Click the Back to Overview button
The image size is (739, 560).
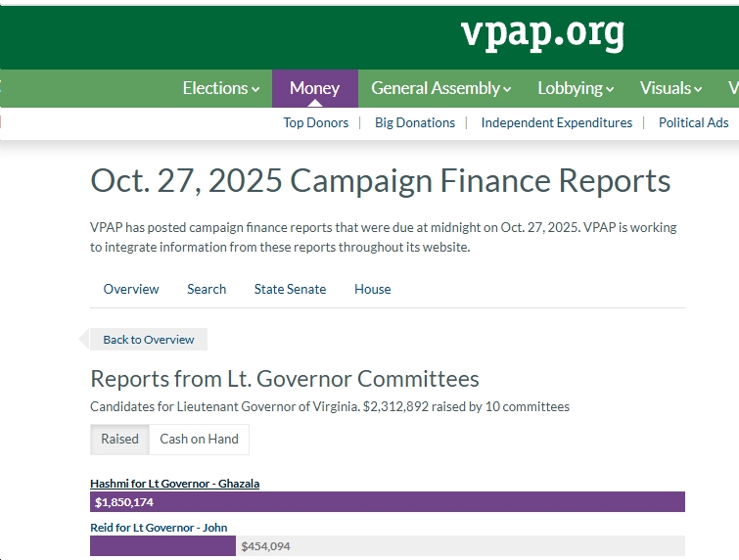(148, 340)
